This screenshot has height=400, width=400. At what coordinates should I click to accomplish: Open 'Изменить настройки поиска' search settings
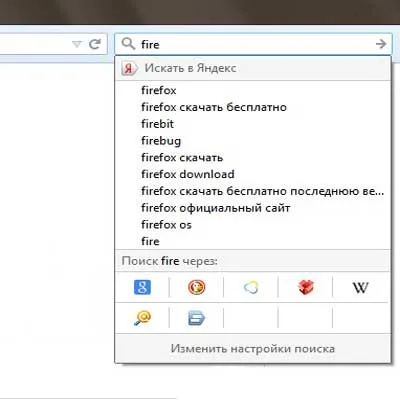pos(252,349)
